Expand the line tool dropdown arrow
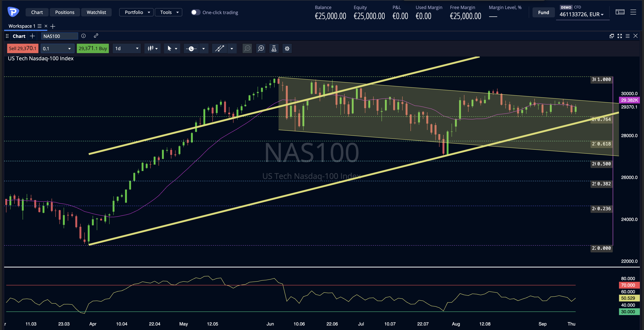644x330 pixels. pyautogui.click(x=204, y=48)
